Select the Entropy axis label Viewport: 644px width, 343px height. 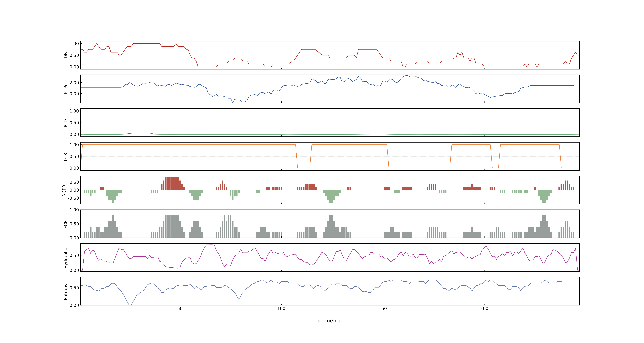point(66,291)
